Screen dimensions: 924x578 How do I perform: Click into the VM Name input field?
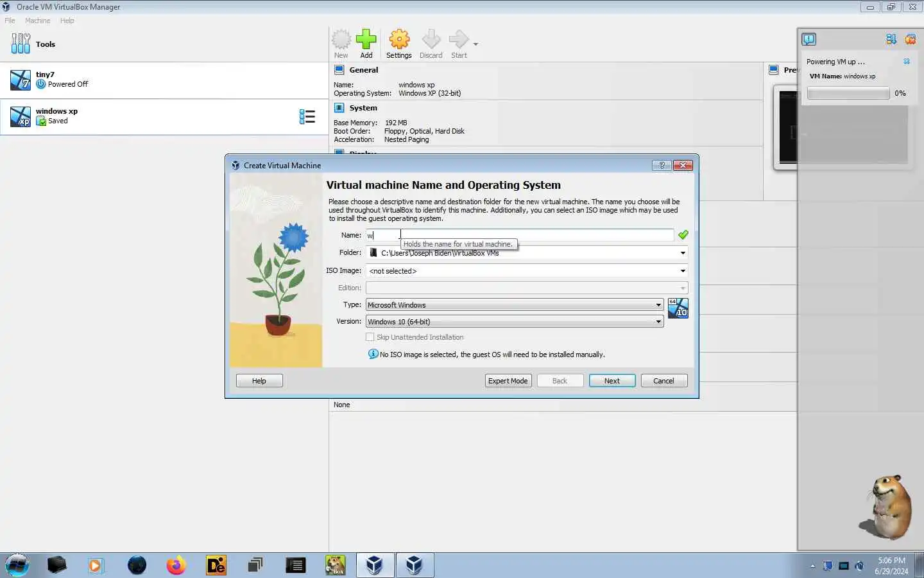coord(520,235)
